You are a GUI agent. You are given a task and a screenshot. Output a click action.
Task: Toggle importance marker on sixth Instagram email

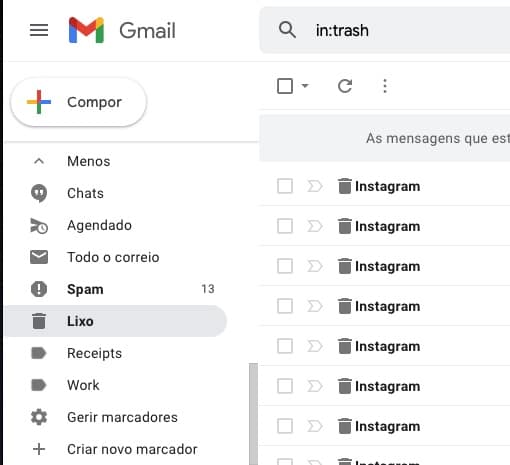(x=315, y=386)
